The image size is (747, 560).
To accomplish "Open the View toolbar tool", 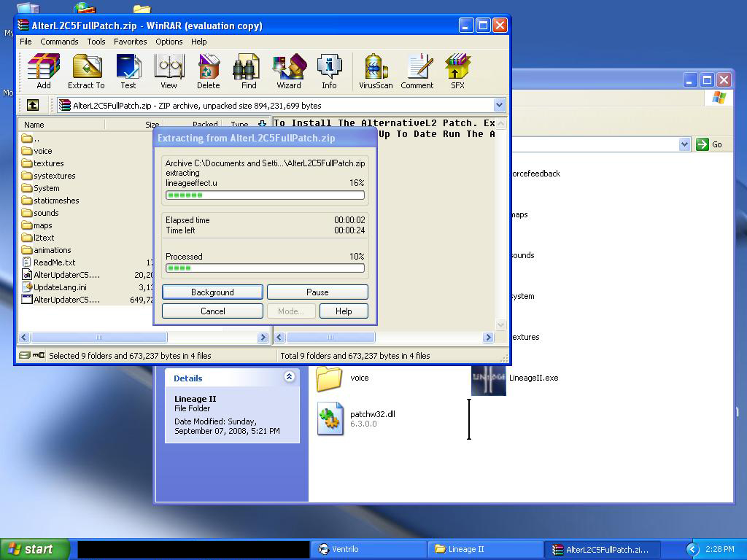I will click(x=169, y=71).
